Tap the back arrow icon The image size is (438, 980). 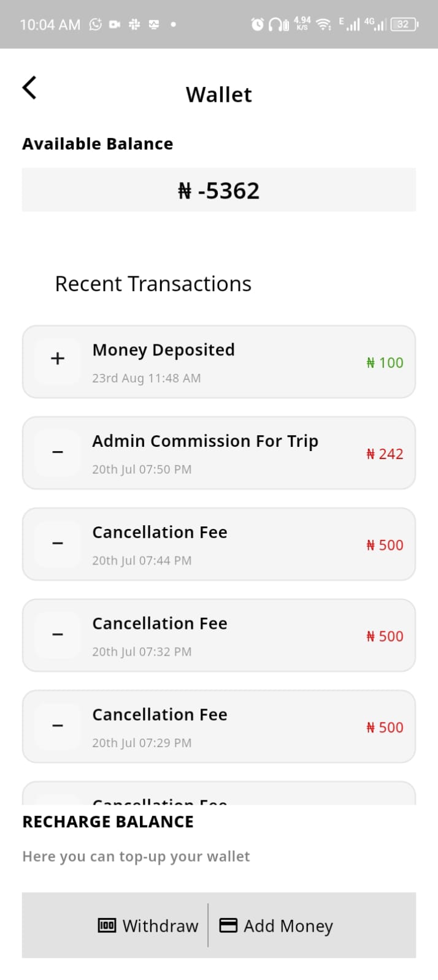point(29,88)
